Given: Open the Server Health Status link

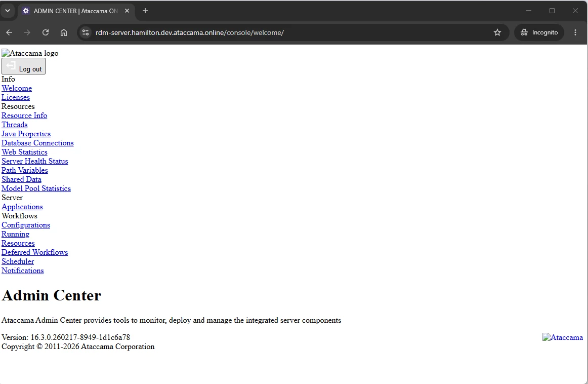Looking at the screenshot, I should (x=35, y=161).
